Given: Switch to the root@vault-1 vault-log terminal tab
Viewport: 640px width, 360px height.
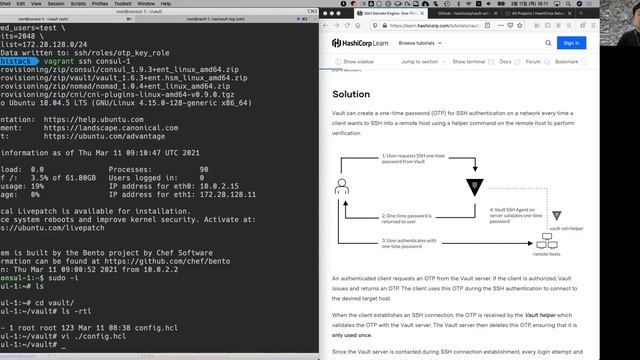Looking at the screenshot, I should [227, 19].
